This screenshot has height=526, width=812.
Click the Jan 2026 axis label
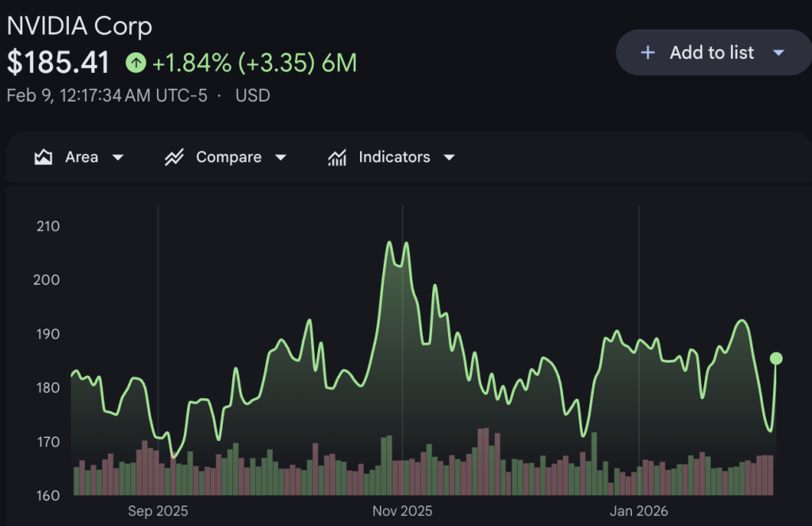coord(638,511)
